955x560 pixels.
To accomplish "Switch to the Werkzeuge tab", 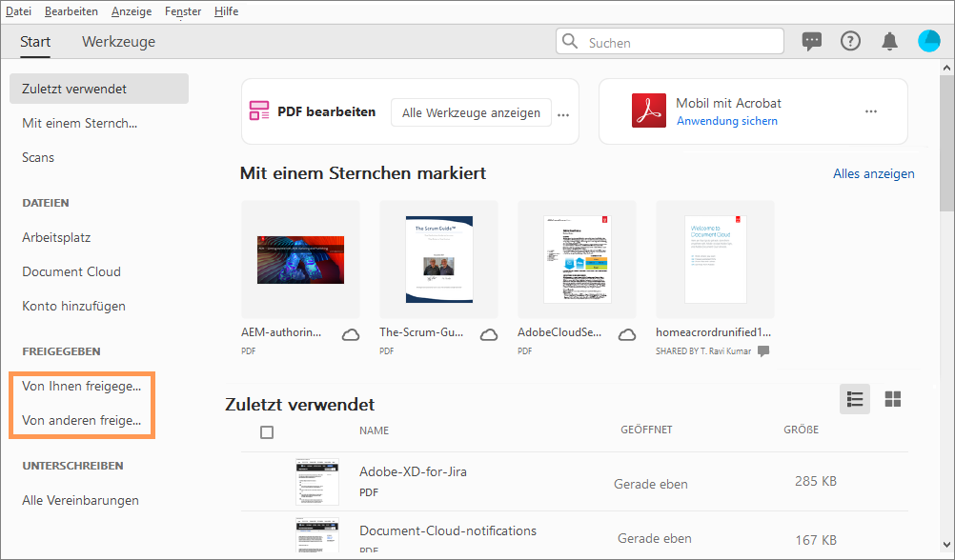I will [x=119, y=41].
